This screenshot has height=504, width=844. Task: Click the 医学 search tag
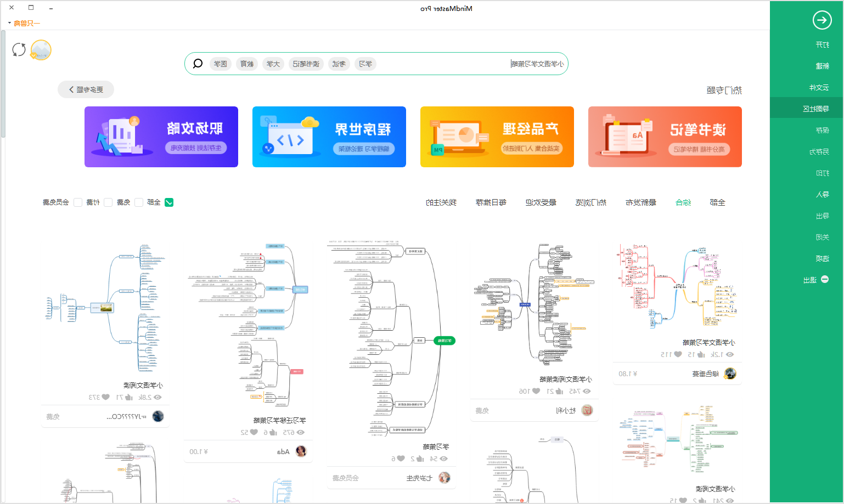pyautogui.click(x=221, y=64)
